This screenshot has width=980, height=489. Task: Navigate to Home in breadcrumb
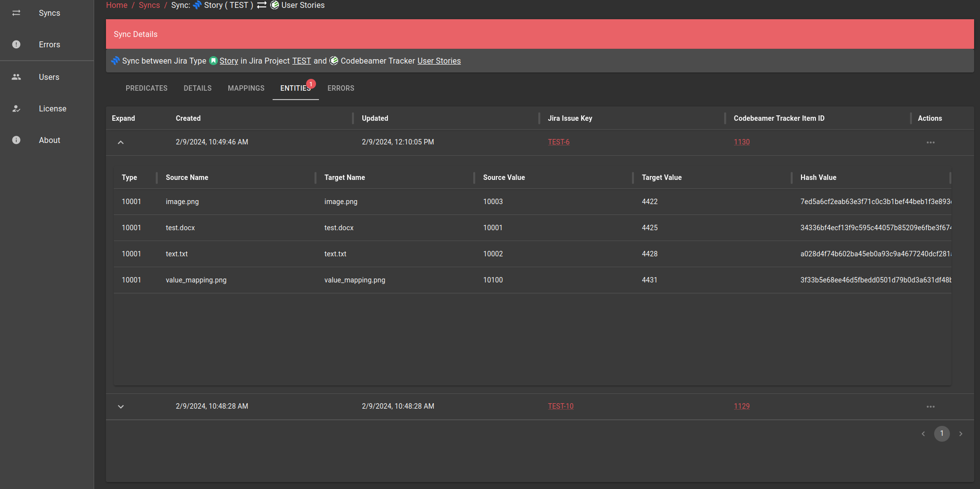[x=117, y=5]
